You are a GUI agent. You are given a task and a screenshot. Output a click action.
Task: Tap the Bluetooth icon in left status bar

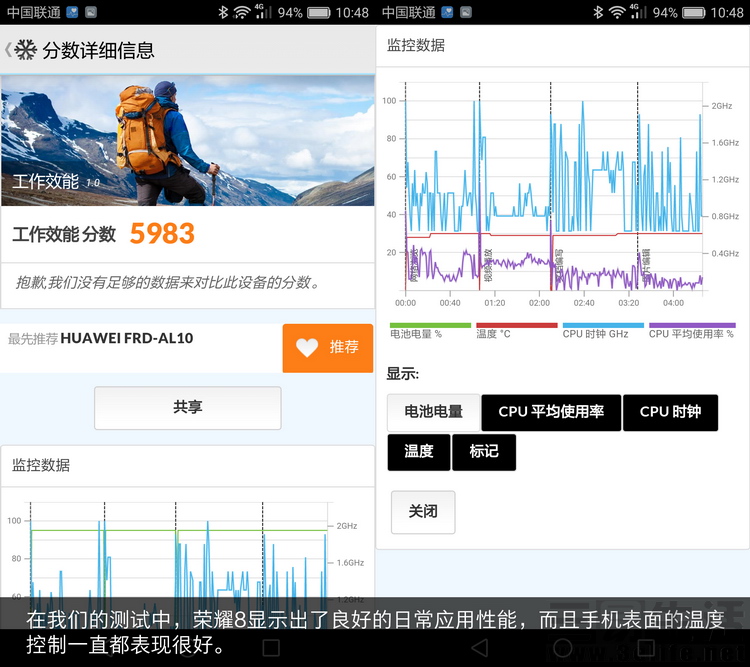coord(223,12)
